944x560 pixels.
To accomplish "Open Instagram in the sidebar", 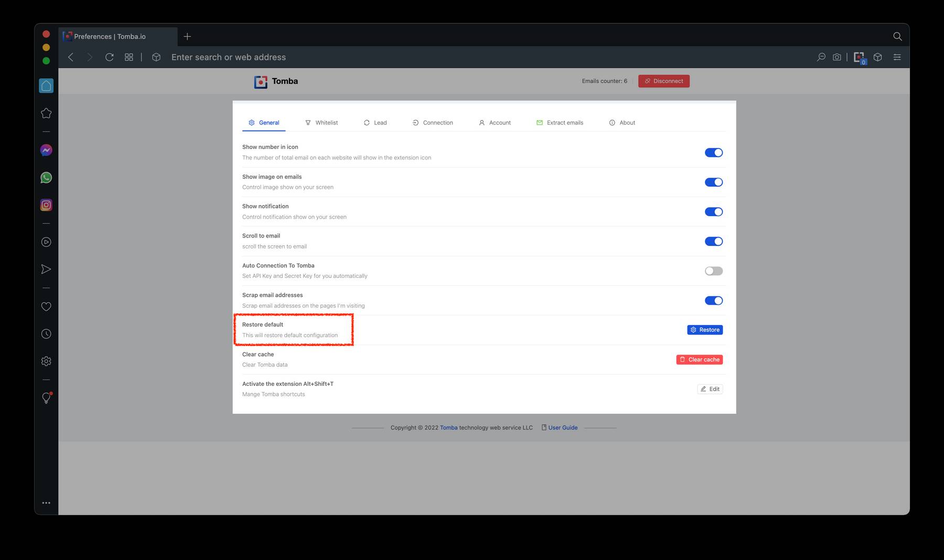I will [x=46, y=205].
